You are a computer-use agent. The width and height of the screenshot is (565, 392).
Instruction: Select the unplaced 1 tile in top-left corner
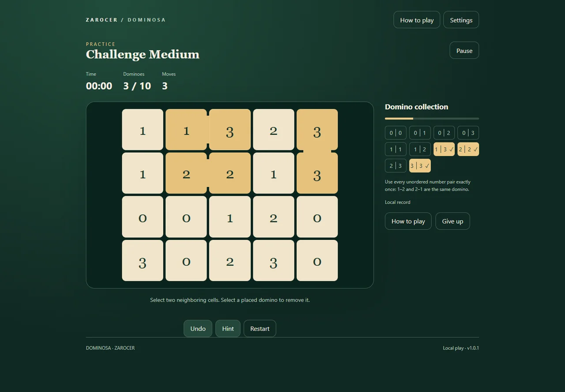143,130
